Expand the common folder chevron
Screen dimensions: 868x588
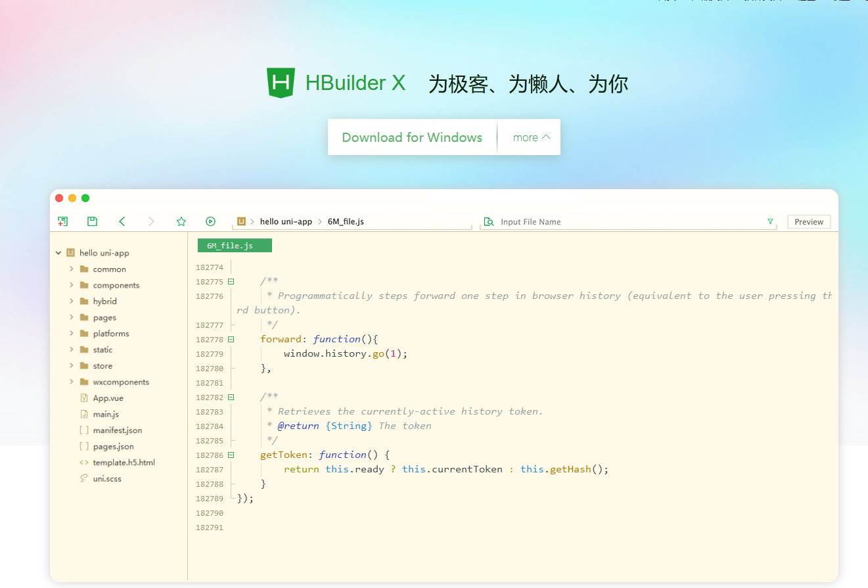(x=71, y=269)
